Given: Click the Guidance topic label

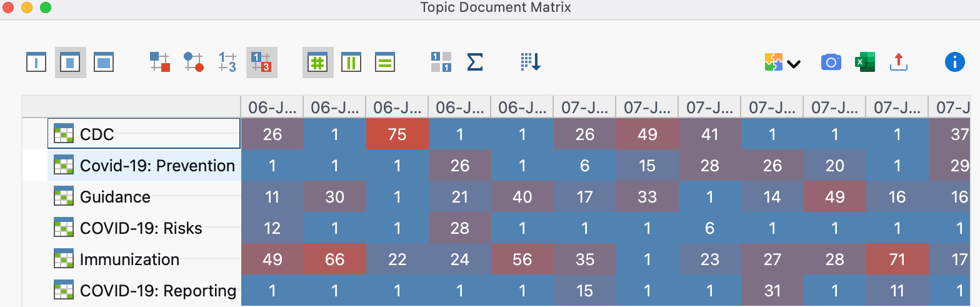Looking at the screenshot, I should (115, 197).
